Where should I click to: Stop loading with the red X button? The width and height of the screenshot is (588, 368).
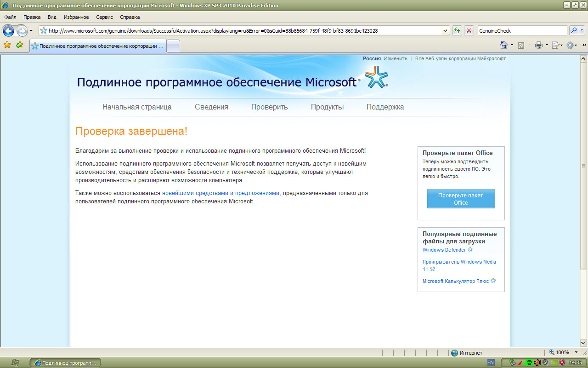(469, 31)
